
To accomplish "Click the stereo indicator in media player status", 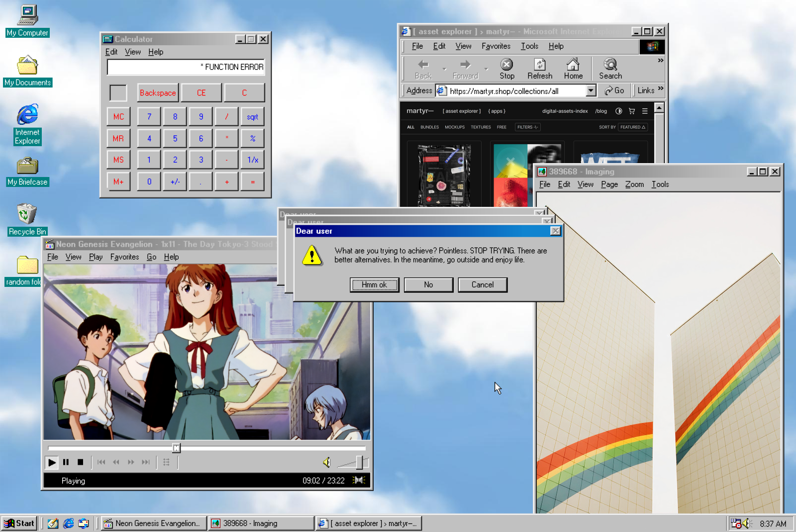I will pos(359,480).
